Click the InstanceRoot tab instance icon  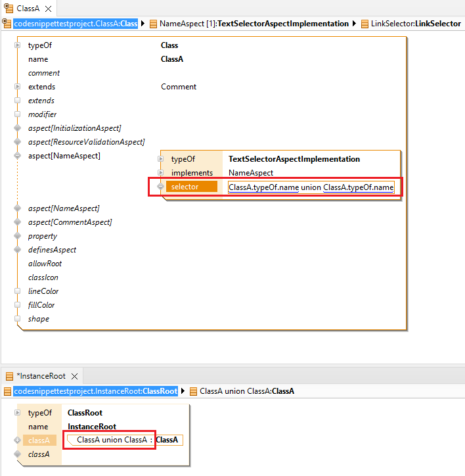pyautogui.click(x=10, y=377)
